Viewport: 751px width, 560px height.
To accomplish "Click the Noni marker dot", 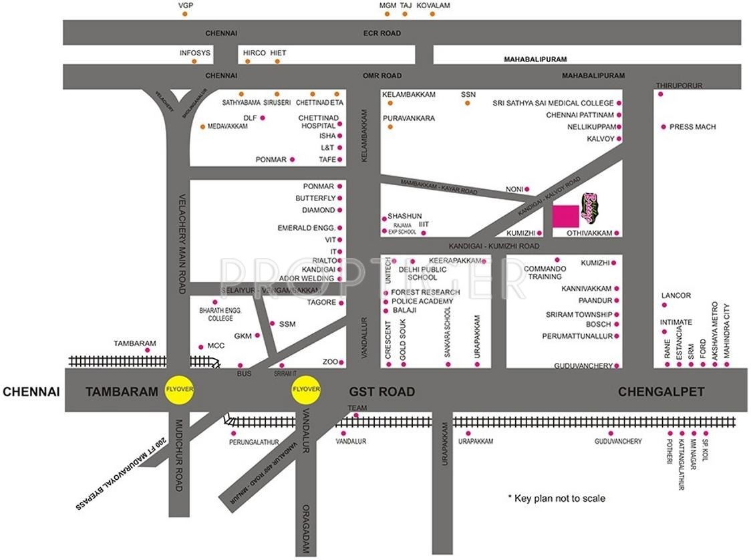I will pyautogui.click(x=528, y=189).
